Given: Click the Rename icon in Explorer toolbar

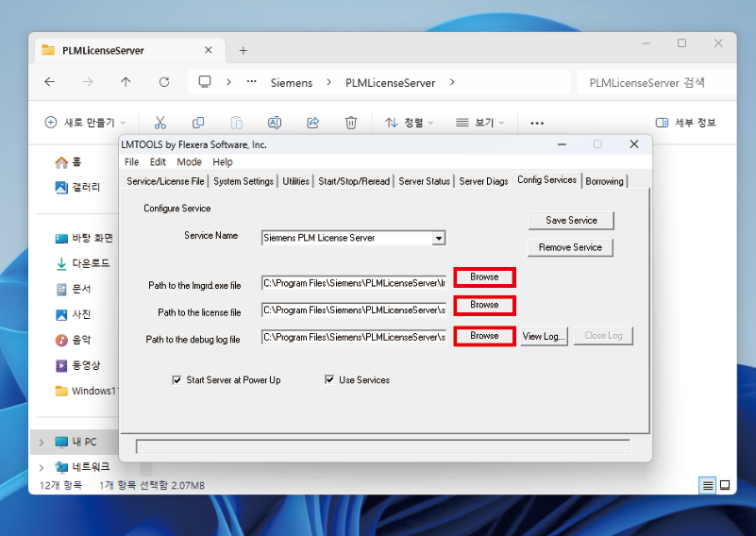Looking at the screenshot, I should [x=275, y=123].
